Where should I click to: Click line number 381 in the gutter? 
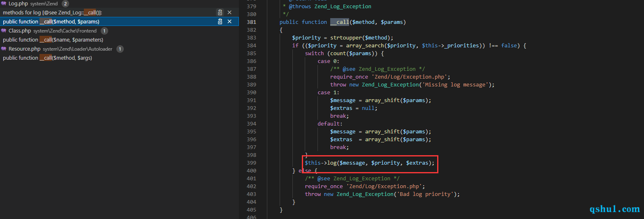pos(252,22)
